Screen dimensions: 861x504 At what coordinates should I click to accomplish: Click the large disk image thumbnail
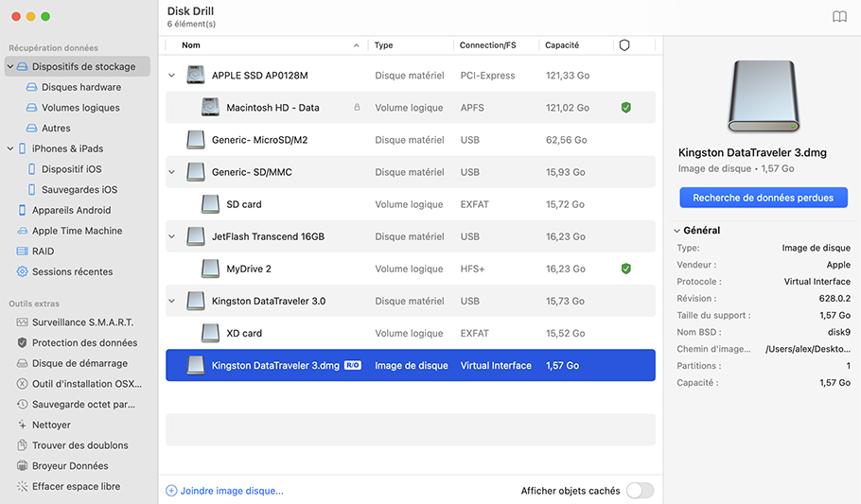(x=764, y=96)
